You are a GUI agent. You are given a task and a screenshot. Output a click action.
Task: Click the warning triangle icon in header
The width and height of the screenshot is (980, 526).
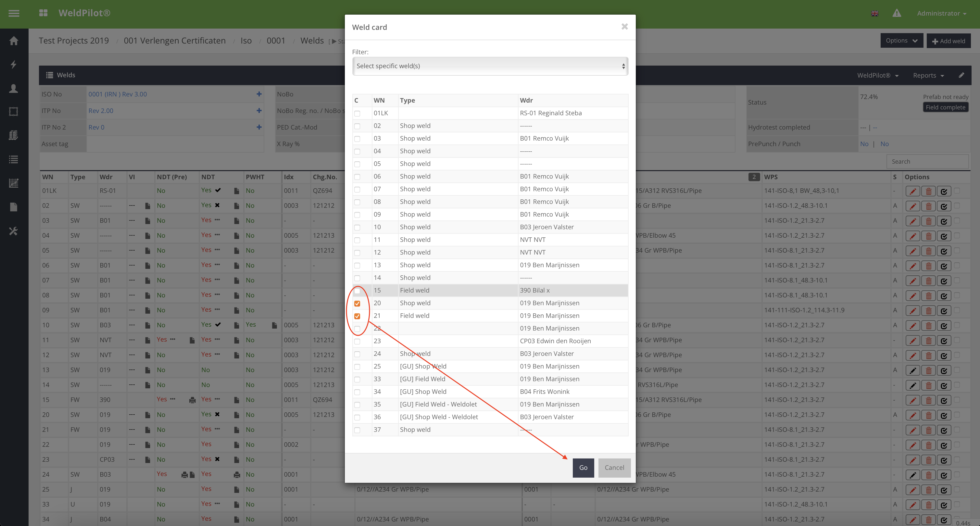pyautogui.click(x=897, y=13)
